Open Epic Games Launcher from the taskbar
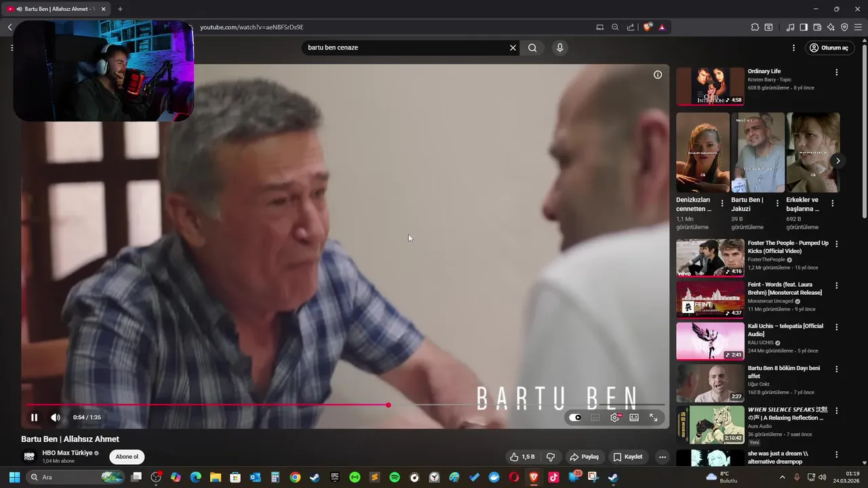 pos(335,477)
